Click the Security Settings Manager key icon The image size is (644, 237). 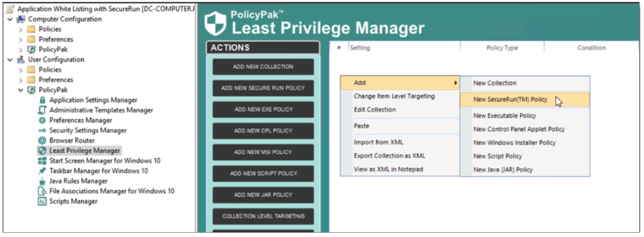click(x=42, y=130)
